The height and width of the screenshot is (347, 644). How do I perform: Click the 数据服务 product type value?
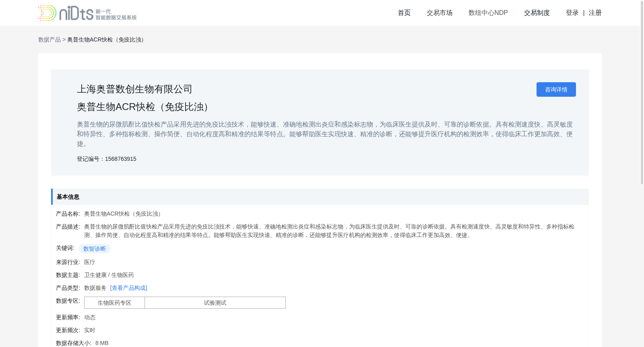coord(95,288)
